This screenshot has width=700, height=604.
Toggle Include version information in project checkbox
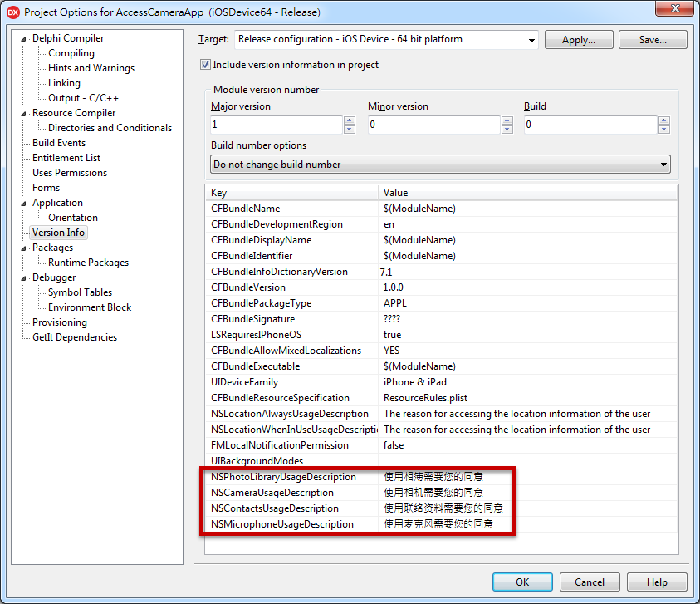tap(205, 64)
